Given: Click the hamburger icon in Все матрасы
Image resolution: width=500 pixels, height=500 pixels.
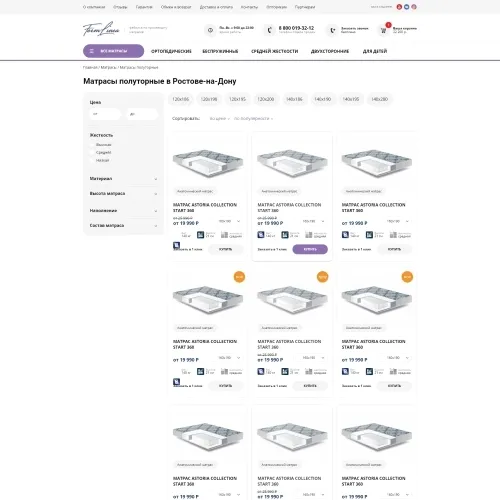Looking at the screenshot, I should click(x=92, y=51).
